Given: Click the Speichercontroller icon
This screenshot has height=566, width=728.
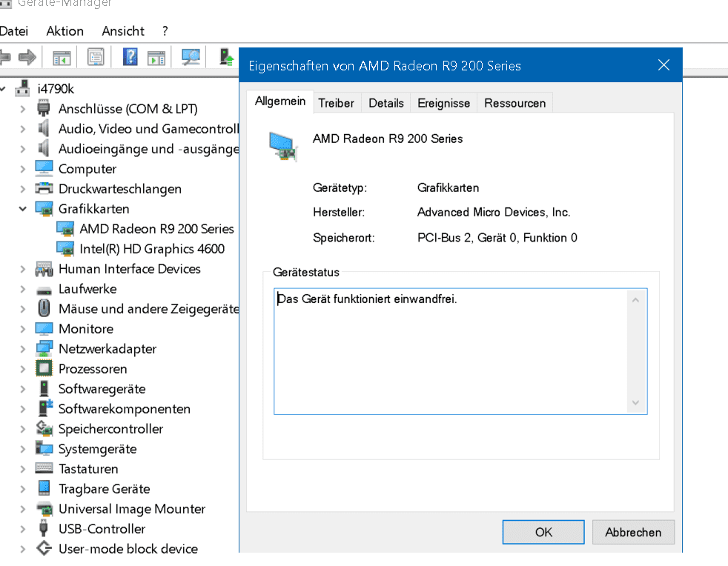Looking at the screenshot, I should click(44, 428).
